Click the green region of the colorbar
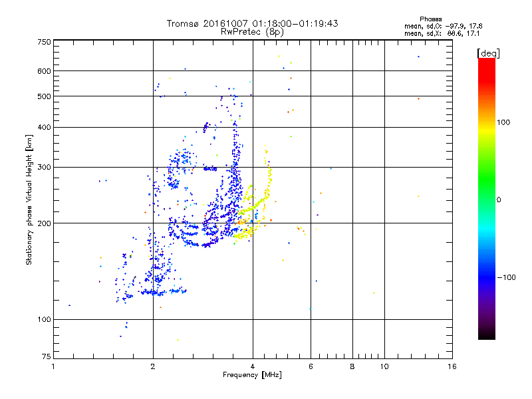The height and width of the screenshot is (399, 532). click(x=487, y=180)
